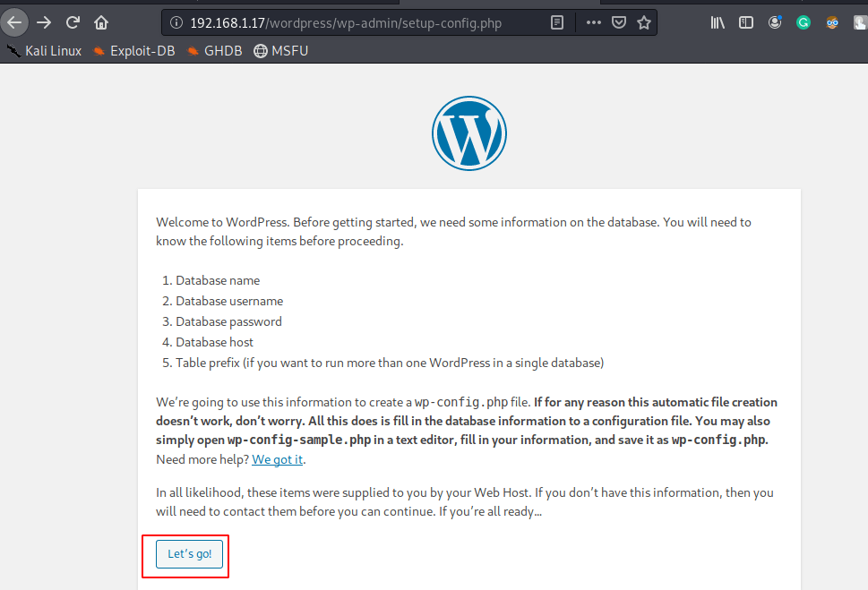This screenshot has height=590, width=868.
Task: Reload the setup-config.php page
Action: pos(71,22)
